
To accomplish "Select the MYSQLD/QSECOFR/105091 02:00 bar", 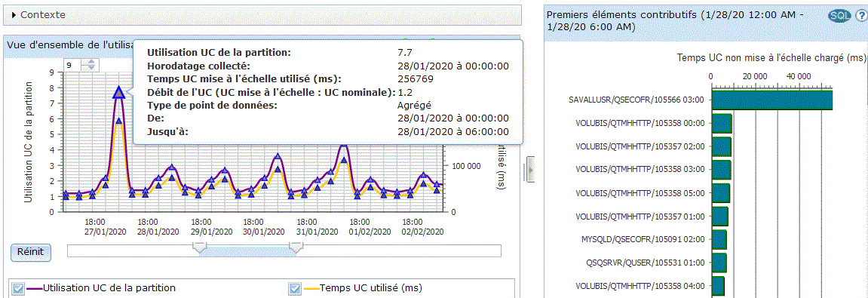I will click(x=719, y=239).
